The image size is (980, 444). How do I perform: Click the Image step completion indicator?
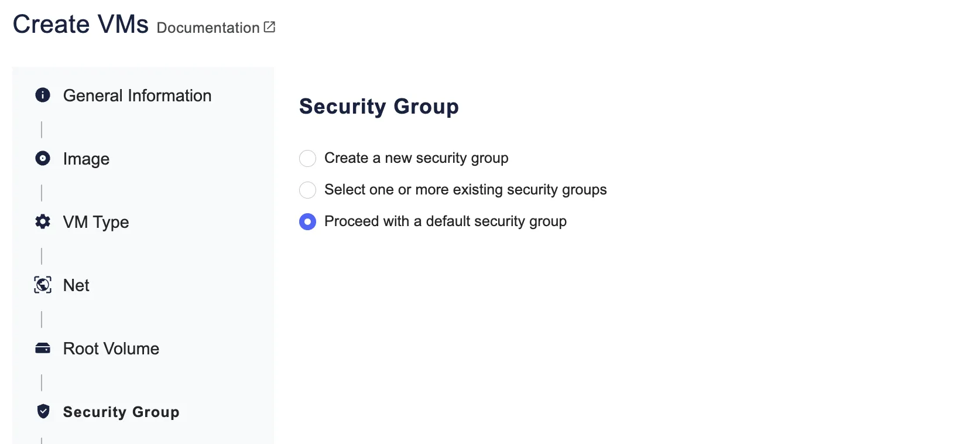tap(42, 158)
